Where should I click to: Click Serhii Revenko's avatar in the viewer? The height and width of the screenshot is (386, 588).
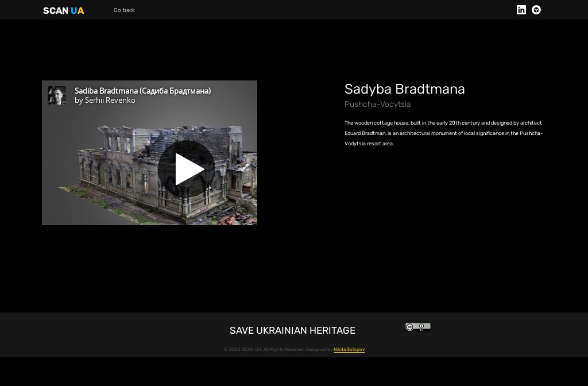57,95
